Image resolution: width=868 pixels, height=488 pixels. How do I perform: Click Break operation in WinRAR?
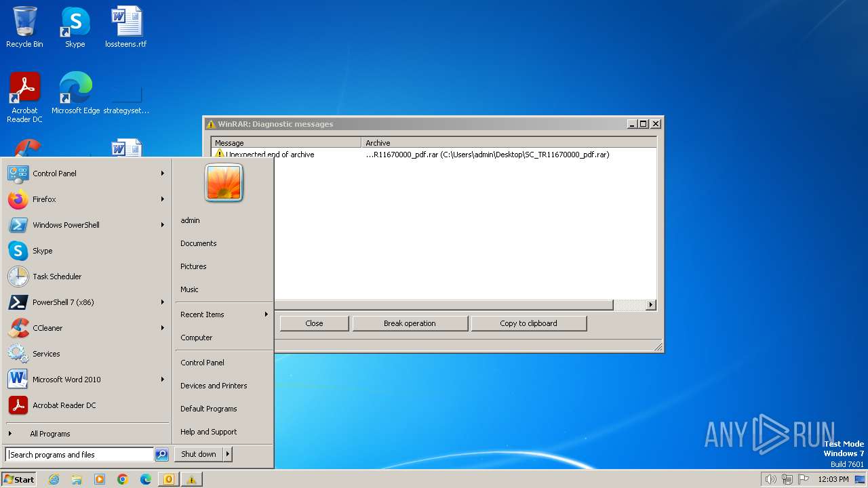(410, 323)
